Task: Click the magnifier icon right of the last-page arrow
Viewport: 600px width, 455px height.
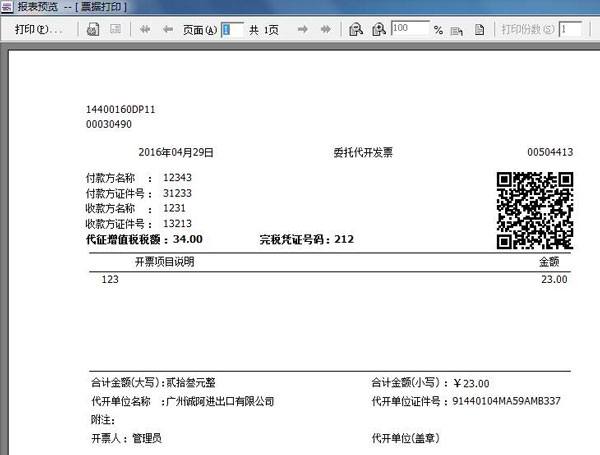Action: coord(356,30)
